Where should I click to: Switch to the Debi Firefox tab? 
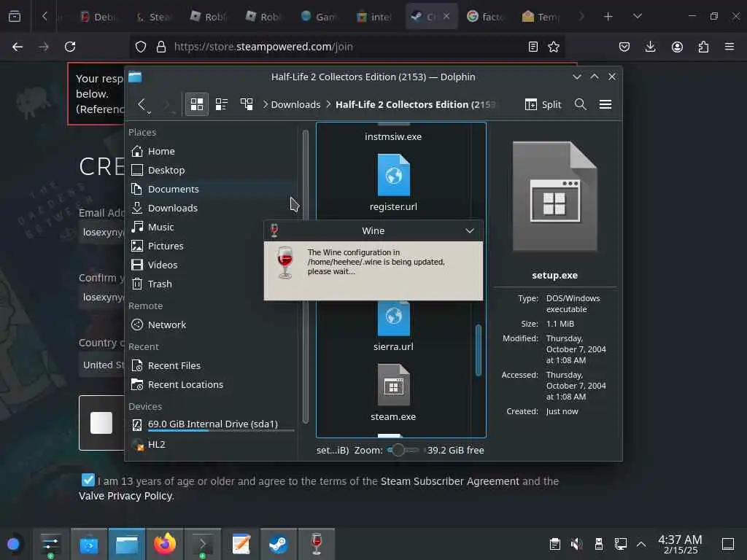[x=98, y=17]
